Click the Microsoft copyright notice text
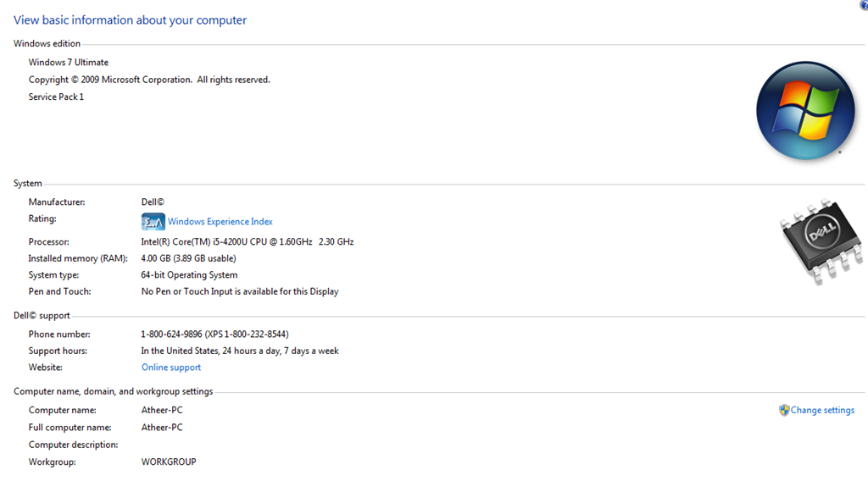 pyautogui.click(x=149, y=80)
